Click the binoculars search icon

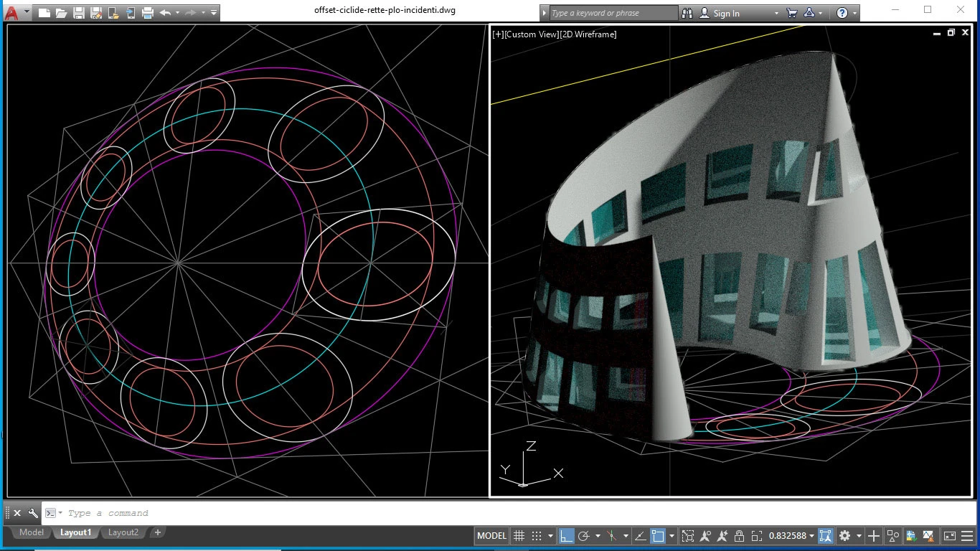[687, 13]
